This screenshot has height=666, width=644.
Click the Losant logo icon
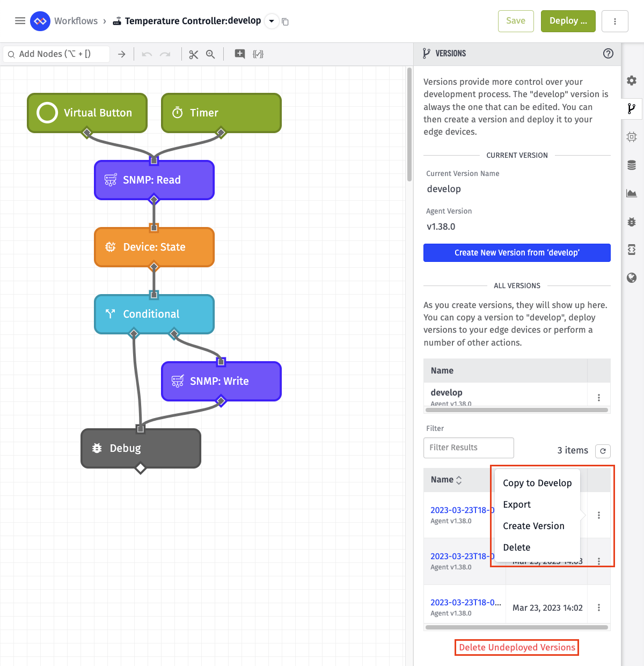pyautogui.click(x=40, y=21)
